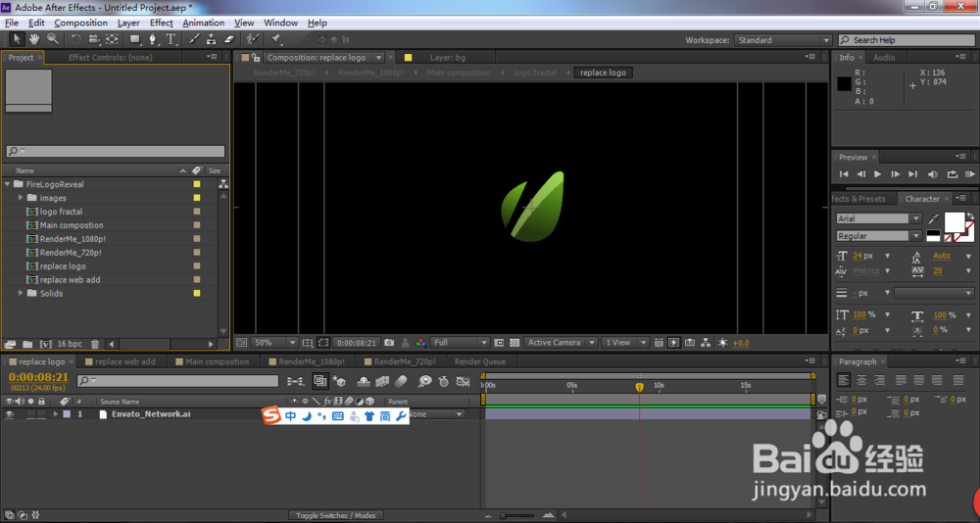This screenshot has height=523, width=980.
Task: Toggle Live Update in timeline
Action: (x=320, y=381)
